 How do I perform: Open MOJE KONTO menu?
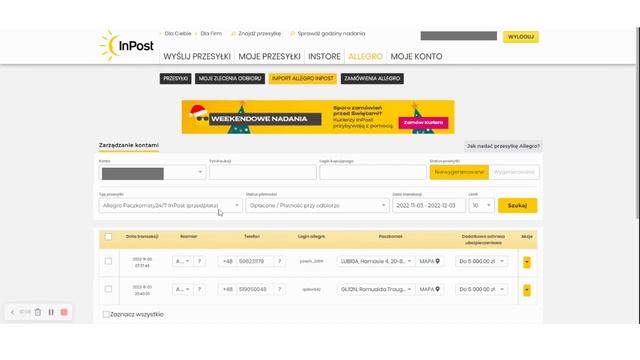416,57
